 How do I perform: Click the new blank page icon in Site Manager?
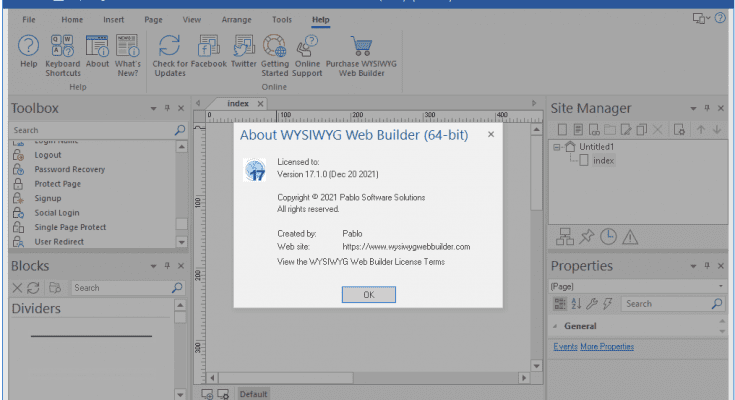(x=562, y=130)
